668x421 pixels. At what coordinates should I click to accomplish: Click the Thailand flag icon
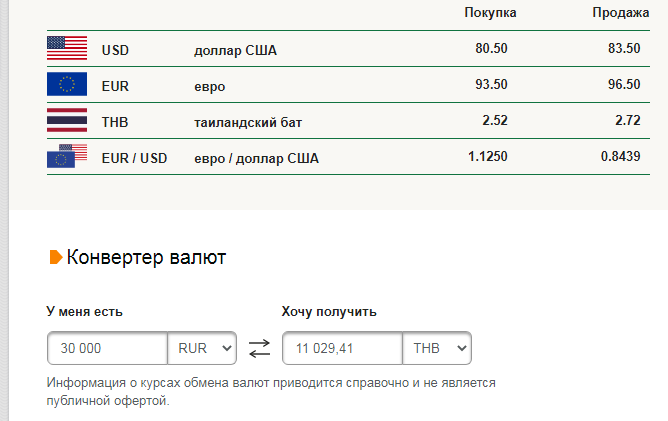tap(67, 120)
